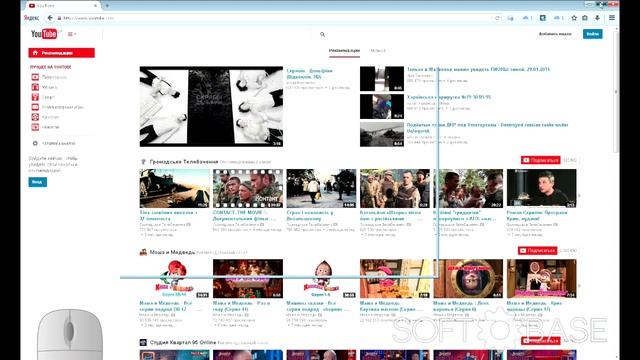
Task: Click the bookmarks list icon next to the star
Action: [584, 18]
